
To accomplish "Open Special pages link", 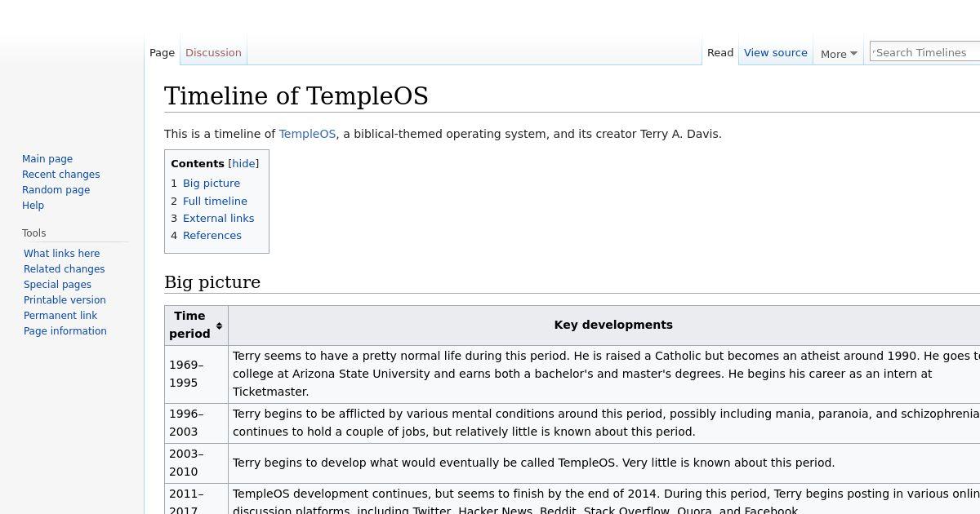I will [x=57, y=285].
